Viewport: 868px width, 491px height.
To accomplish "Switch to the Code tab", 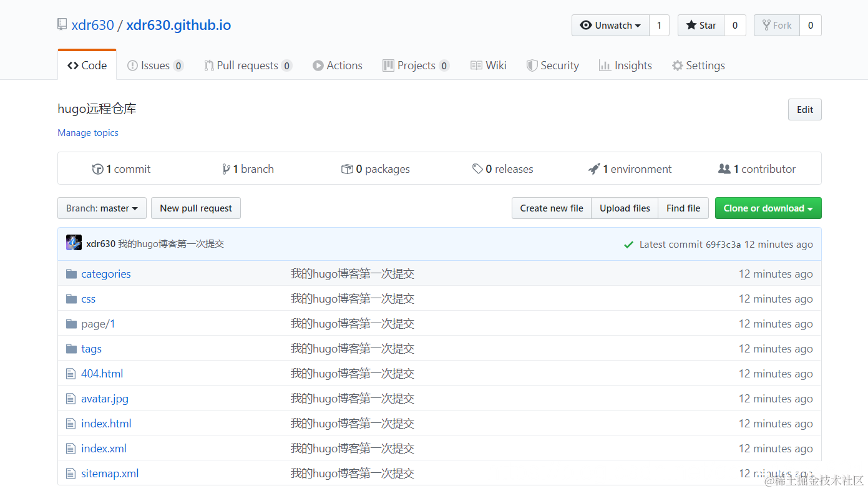I will pyautogui.click(x=87, y=66).
